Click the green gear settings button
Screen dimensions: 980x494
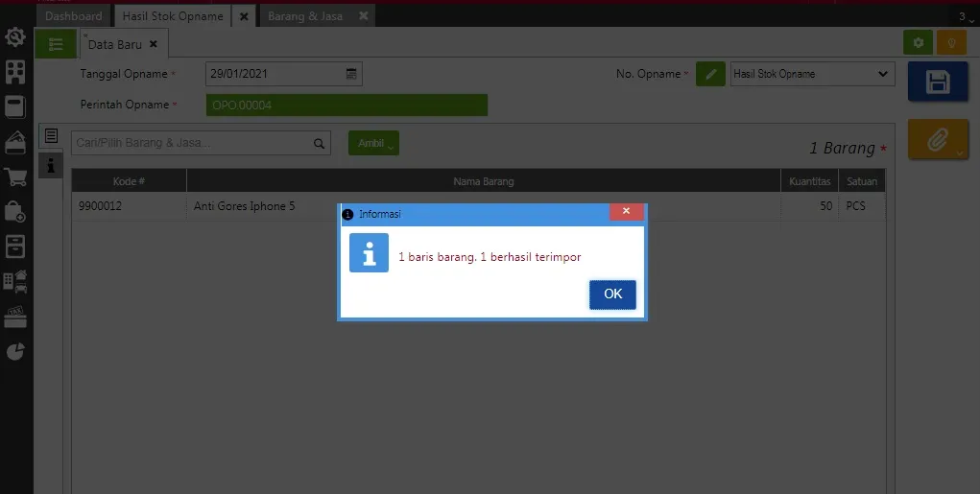pyautogui.click(x=919, y=42)
